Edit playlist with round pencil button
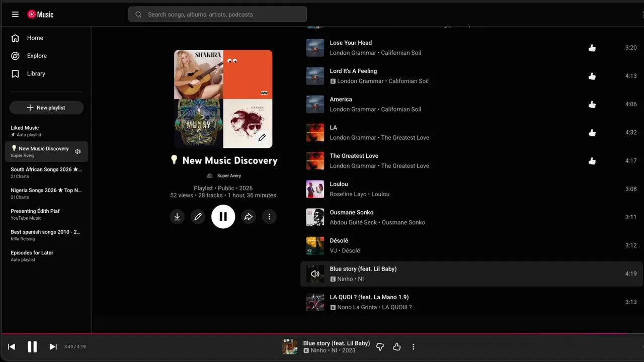This screenshot has height=362, width=644. click(x=198, y=217)
